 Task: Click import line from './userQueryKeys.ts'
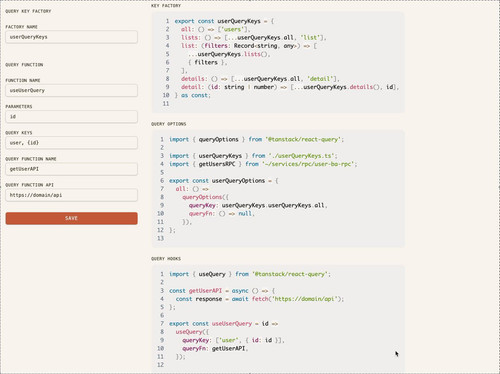click(253, 156)
